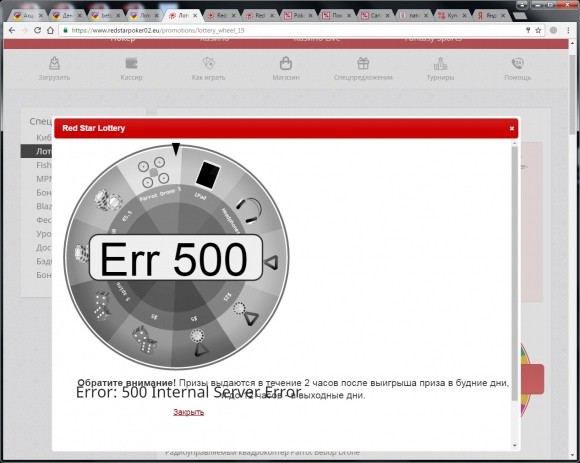
Task: Open the Как играть cards icon
Action: coord(208,63)
